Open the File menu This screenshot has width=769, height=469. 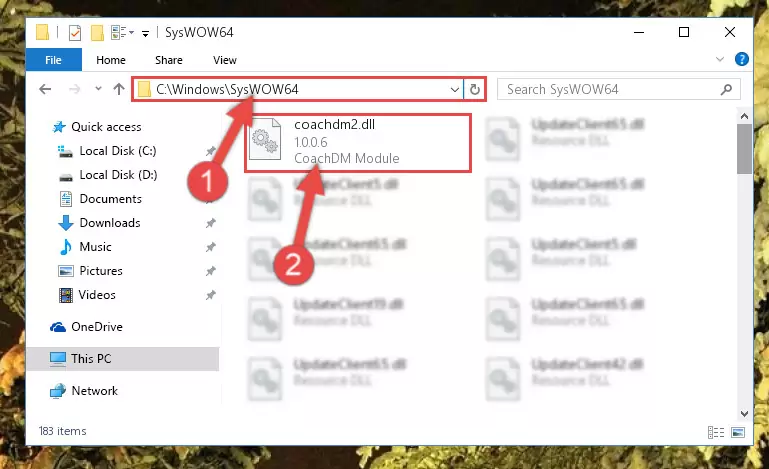pyautogui.click(x=53, y=60)
